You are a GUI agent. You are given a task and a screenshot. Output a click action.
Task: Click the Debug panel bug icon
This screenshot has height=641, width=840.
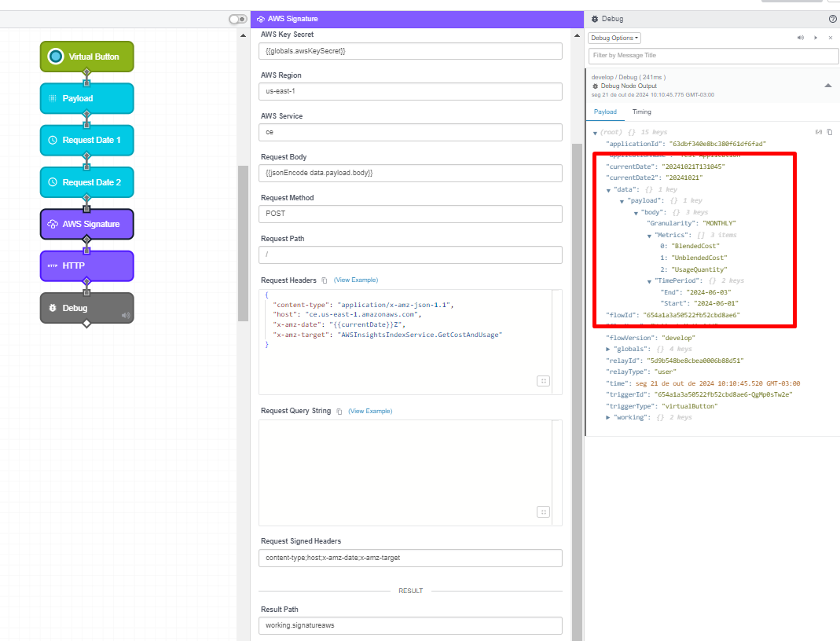[595, 19]
